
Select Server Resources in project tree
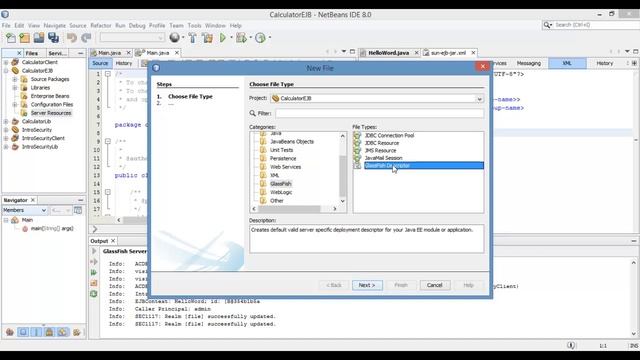coord(51,113)
